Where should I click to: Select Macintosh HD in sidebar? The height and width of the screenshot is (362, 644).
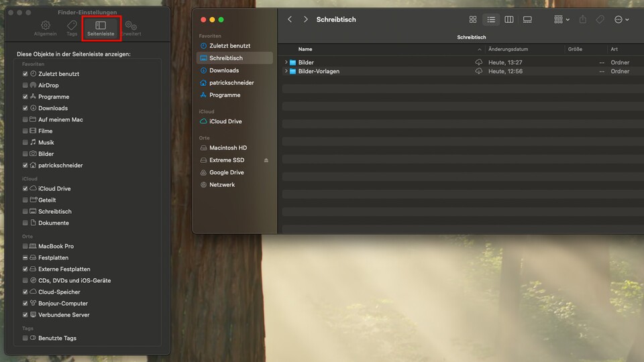[x=228, y=147]
